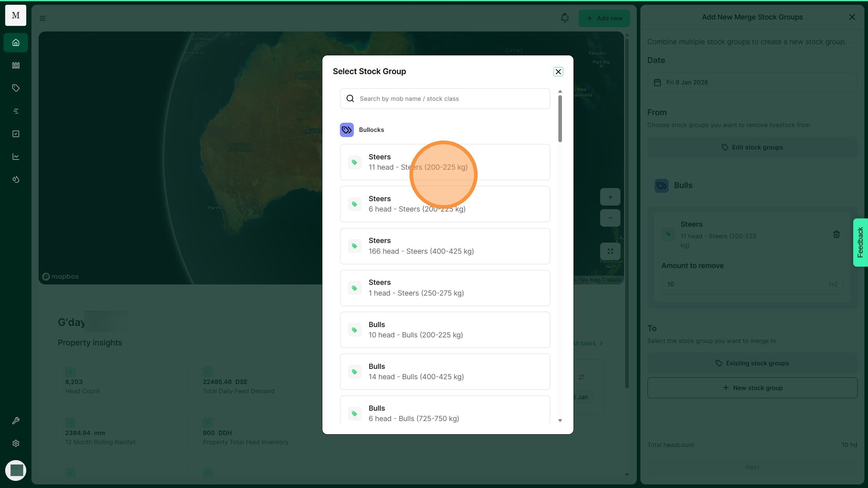This screenshot has width=868, height=488.
Task: Select Bulls 10 head (200-225 kg)
Action: click(x=445, y=329)
